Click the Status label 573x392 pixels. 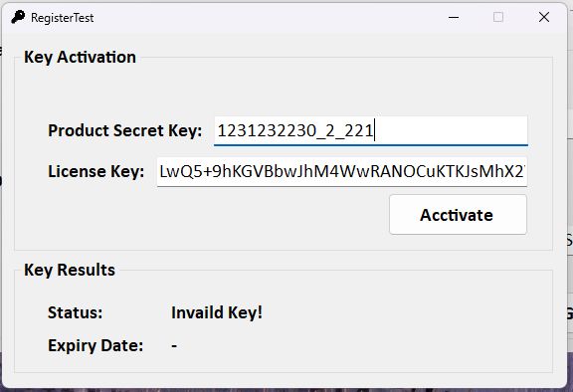coord(75,312)
